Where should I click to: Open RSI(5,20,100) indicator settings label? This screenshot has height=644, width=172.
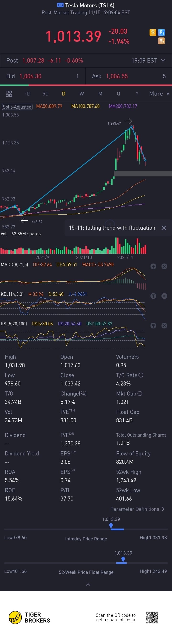click(x=14, y=323)
